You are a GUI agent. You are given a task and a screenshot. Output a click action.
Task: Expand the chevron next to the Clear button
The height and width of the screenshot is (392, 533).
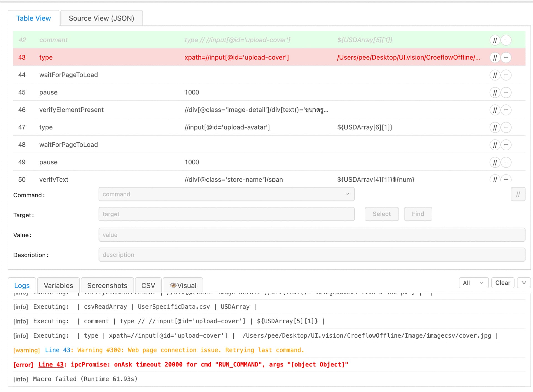click(x=524, y=283)
